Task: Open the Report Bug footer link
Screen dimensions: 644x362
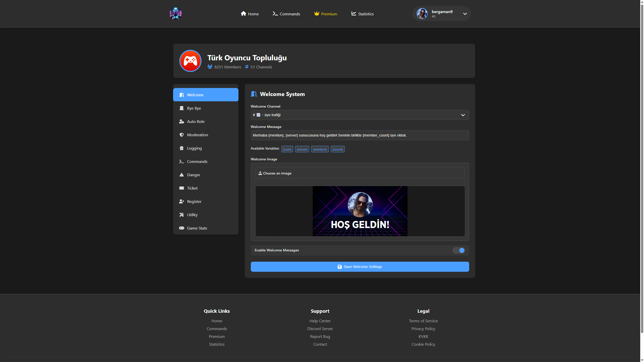Action: [320, 336]
